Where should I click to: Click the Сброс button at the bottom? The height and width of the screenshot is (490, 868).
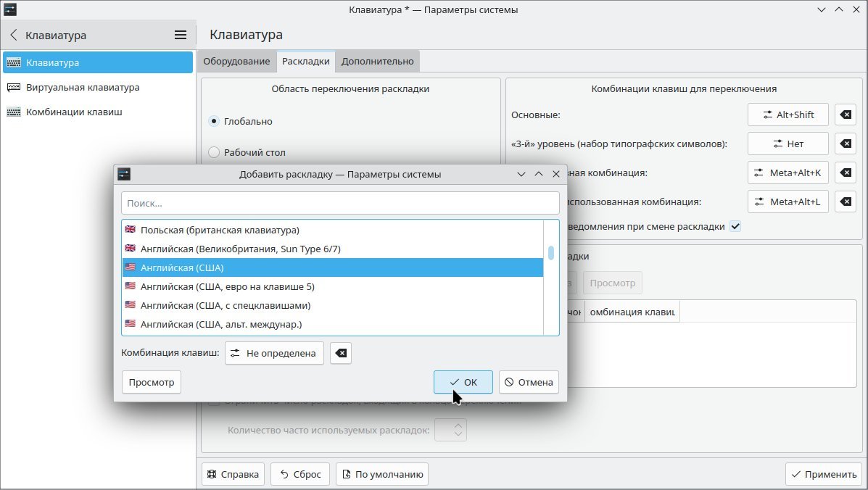[299, 474]
